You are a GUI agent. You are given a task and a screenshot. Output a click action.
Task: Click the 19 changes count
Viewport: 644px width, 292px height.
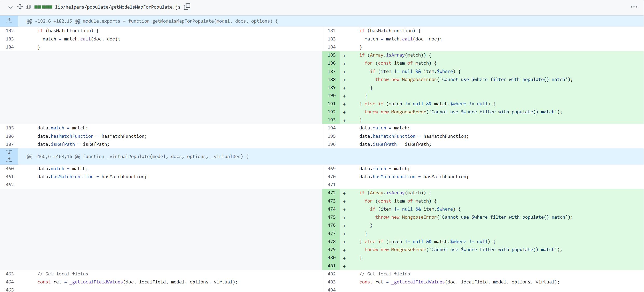point(29,7)
